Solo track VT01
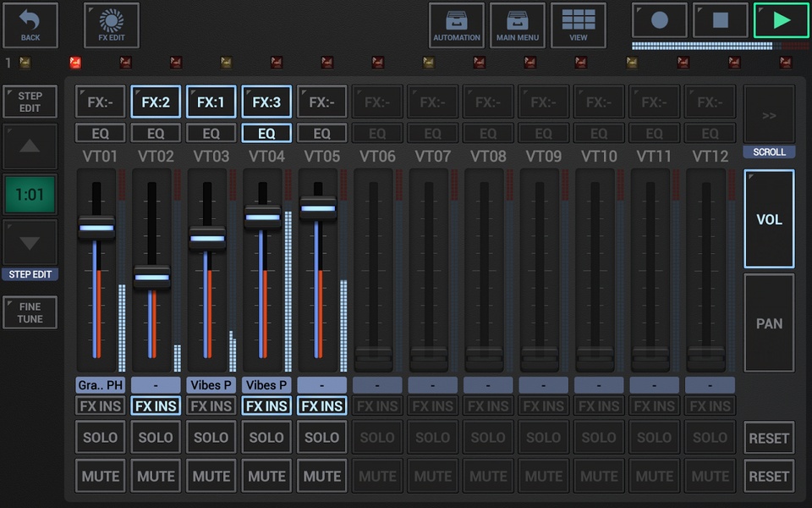The width and height of the screenshot is (812, 508). (x=101, y=438)
